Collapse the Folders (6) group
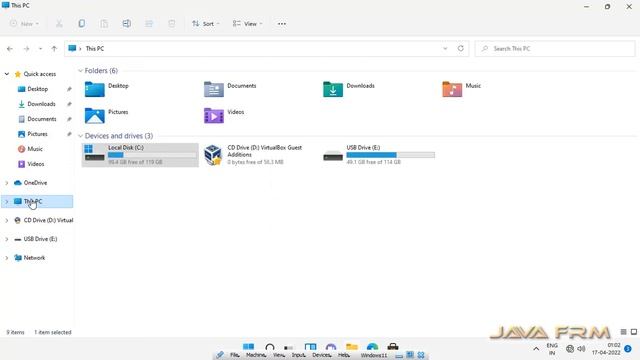640x360 pixels. [80, 71]
